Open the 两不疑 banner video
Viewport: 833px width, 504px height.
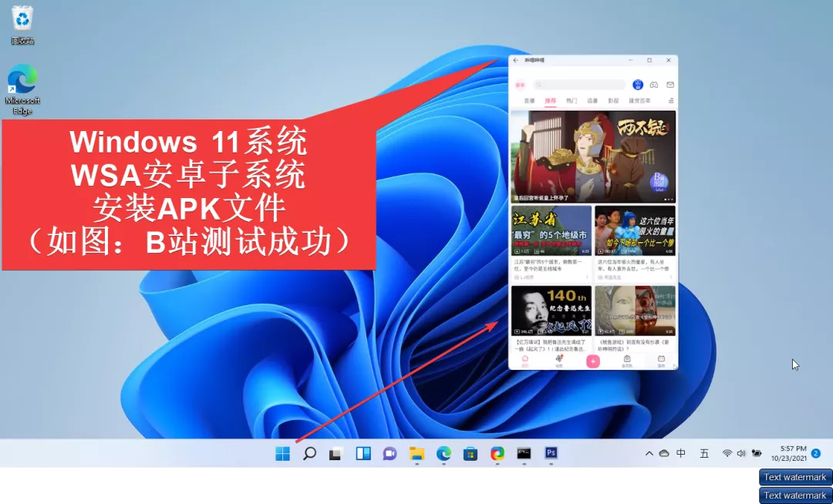tap(593, 156)
